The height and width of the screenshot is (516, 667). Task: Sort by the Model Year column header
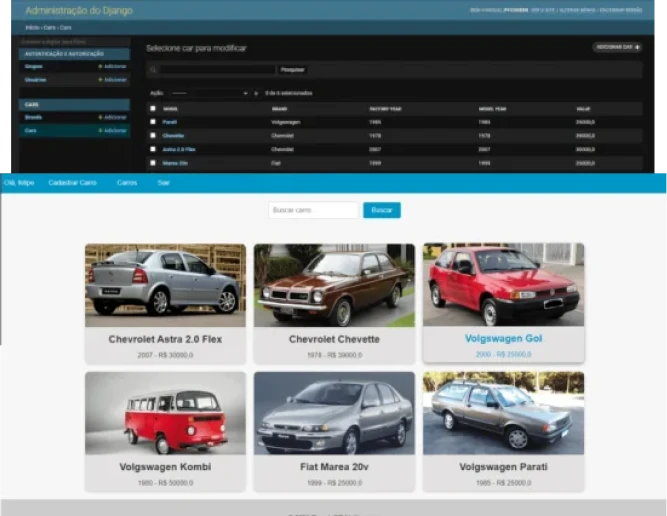[x=492, y=109]
